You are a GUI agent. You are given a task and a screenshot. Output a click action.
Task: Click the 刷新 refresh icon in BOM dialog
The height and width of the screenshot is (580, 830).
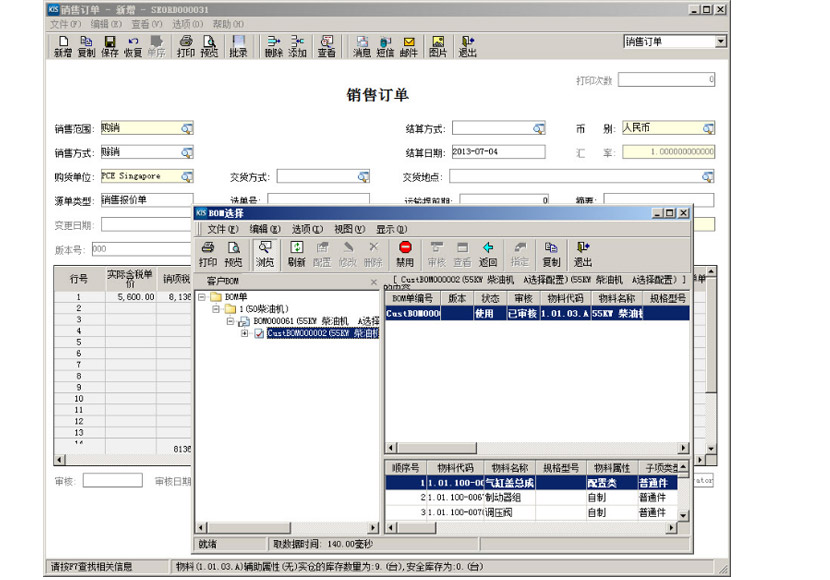(296, 252)
